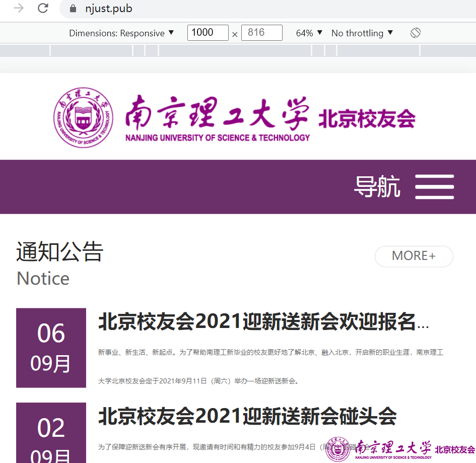This screenshot has height=463, width=476.
Task: Rotate the device viewport orientation
Action: click(415, 33)
